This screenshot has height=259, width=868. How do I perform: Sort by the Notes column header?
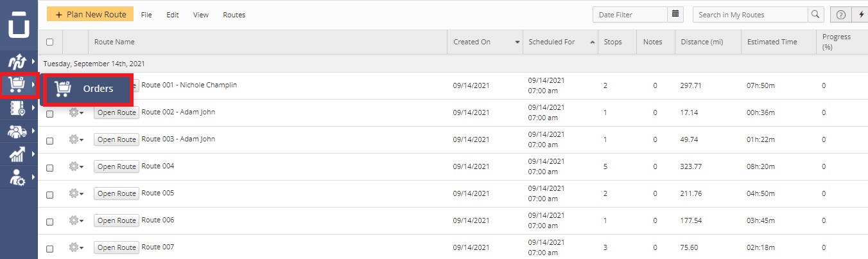tap(655, 42)
